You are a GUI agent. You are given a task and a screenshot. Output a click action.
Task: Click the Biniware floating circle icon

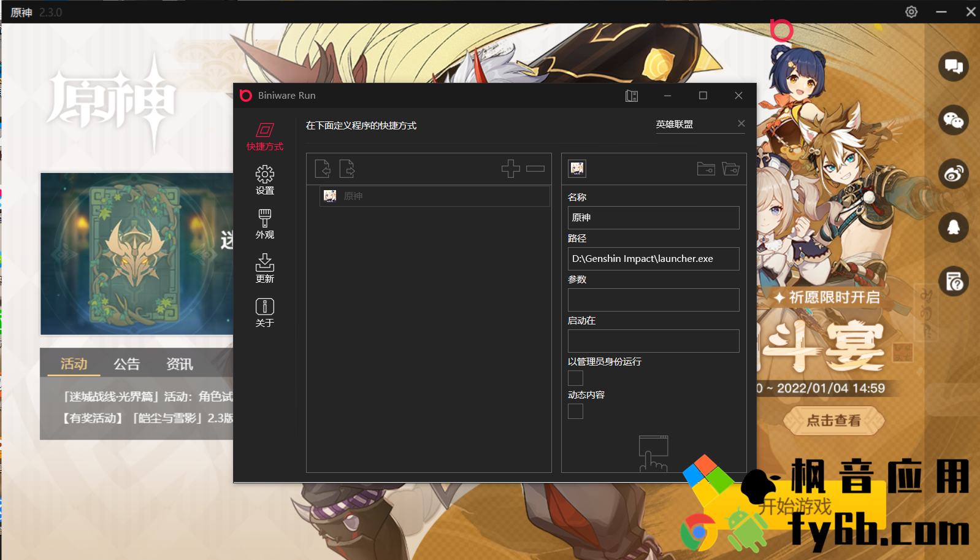point(781,30)
